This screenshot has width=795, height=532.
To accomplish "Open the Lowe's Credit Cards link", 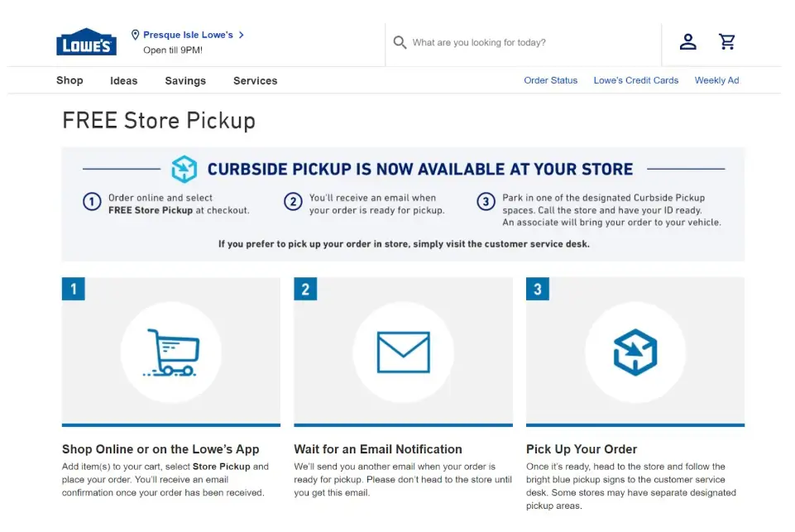I will tap(636, 80).
